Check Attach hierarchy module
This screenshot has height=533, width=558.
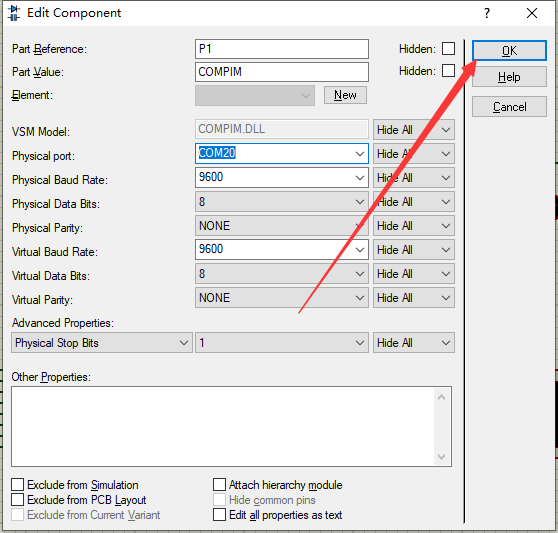[x=219, y=485]
